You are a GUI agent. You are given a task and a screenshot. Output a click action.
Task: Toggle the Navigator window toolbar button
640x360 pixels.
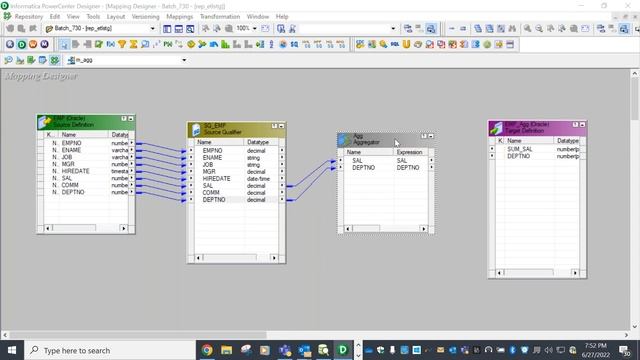pyautogui.click(x=167, y=29)
